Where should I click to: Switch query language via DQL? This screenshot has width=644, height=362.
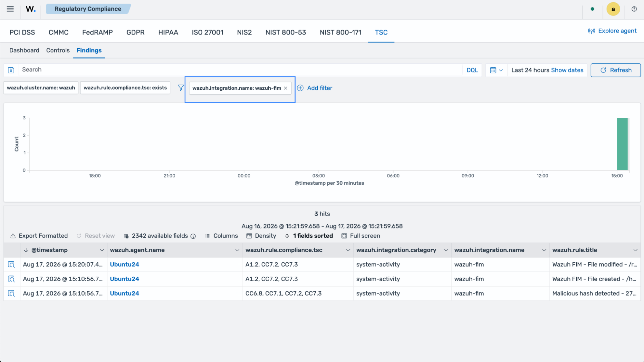pyautogui.click(x=472, y=70)
